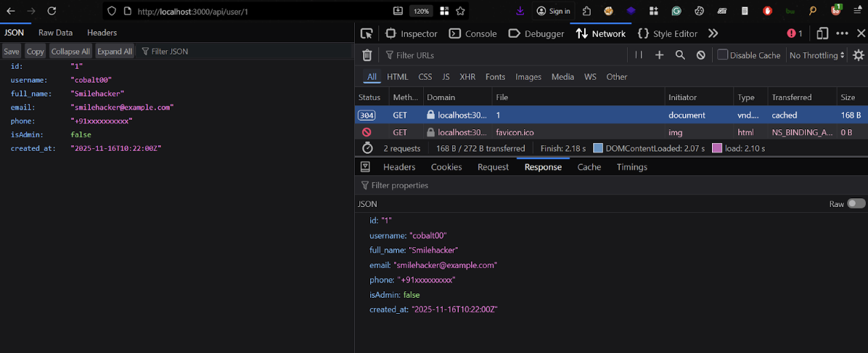Filter requests by All

coord(372,77)
